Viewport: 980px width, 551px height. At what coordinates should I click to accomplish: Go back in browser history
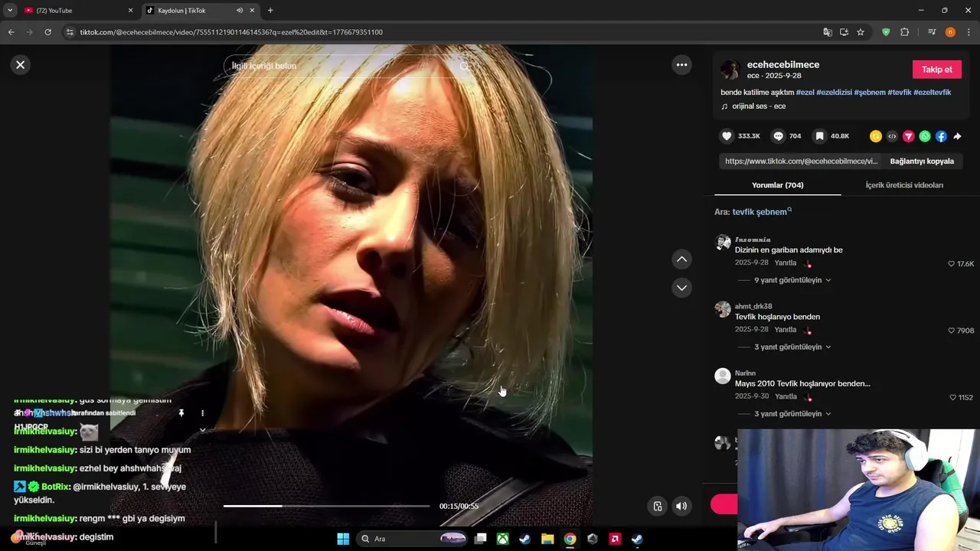(x=11, y=32)
